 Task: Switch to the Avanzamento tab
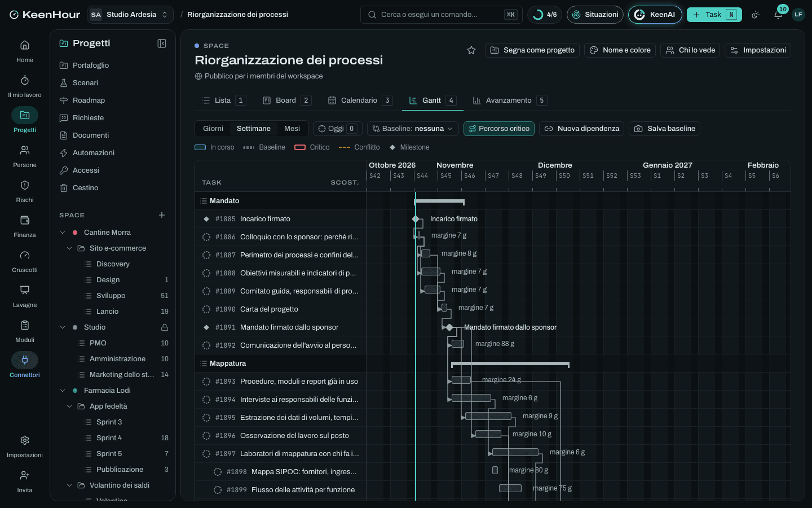pos(509,100)
